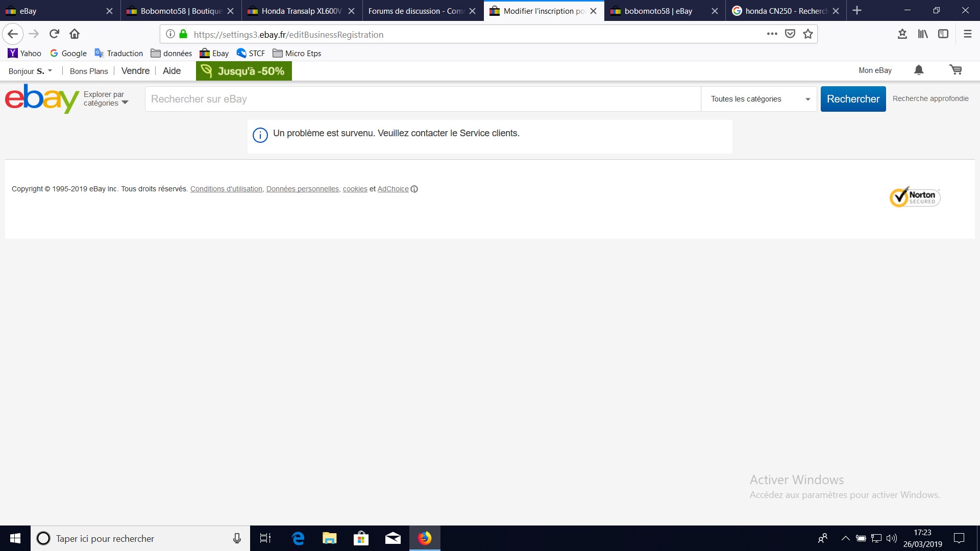This screenshot has height=551, width=980.
Task: Save the page to Pocket
Action: [x=790, y=34]
